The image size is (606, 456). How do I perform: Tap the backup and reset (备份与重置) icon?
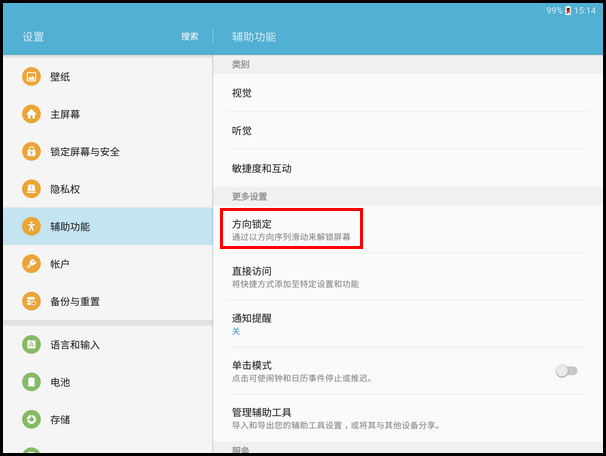click(31, 301)
